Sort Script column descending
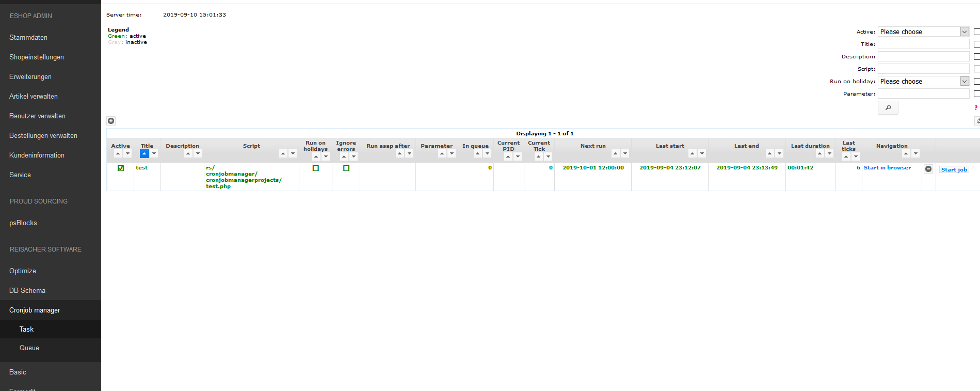 (293, 153)
